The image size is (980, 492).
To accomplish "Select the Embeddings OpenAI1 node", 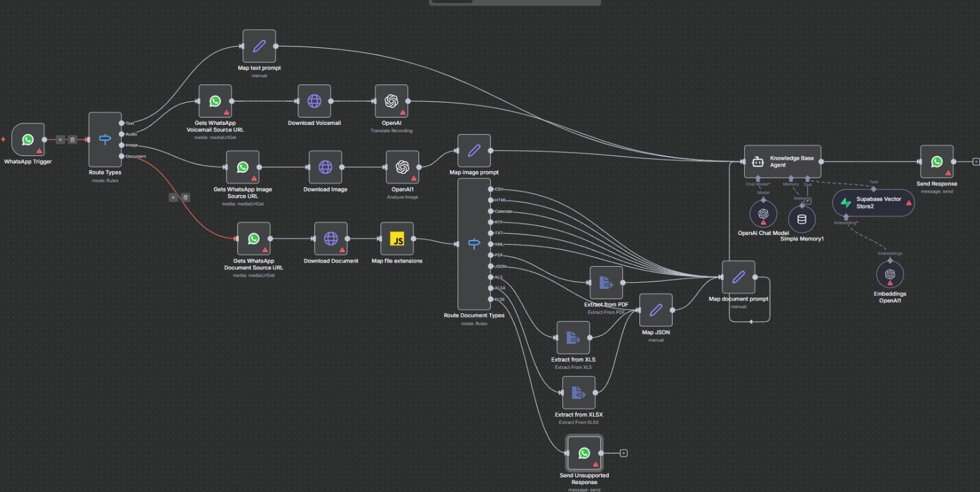I will (890, 274).
